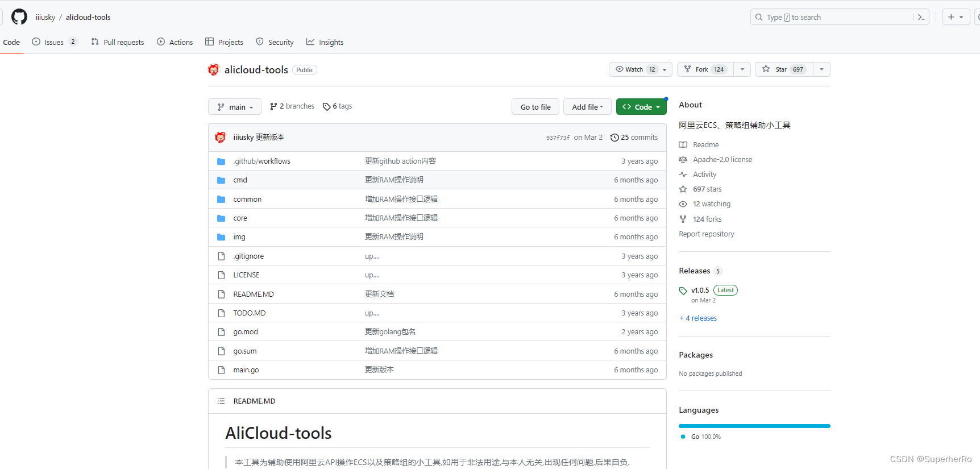Click the pulse icon beside Activity
Viewport: 980px width, 469px height.
tap(683, 175)
